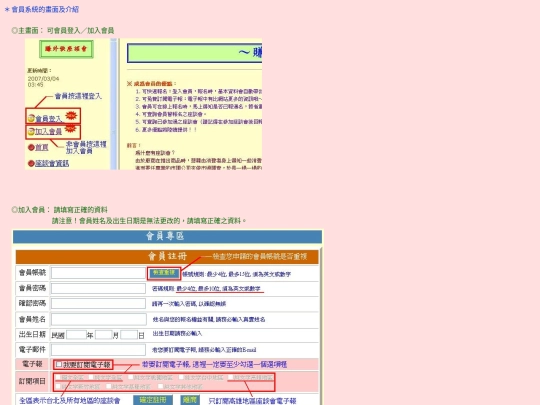Click the date text 2007/03/04 in sidebar
The height and width of the screenshot is (405, 540).
[x=43, y=79]
